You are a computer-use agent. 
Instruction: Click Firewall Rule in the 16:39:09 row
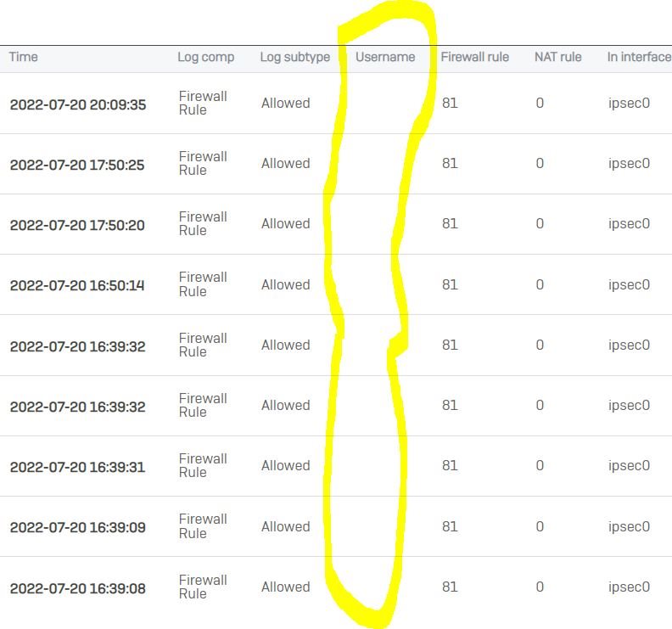(203, 526)
